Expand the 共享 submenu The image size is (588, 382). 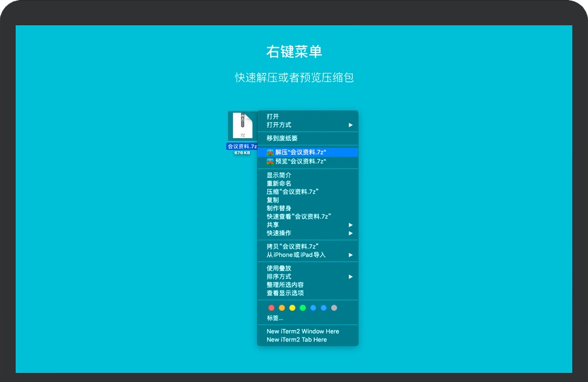coord(273,225)
